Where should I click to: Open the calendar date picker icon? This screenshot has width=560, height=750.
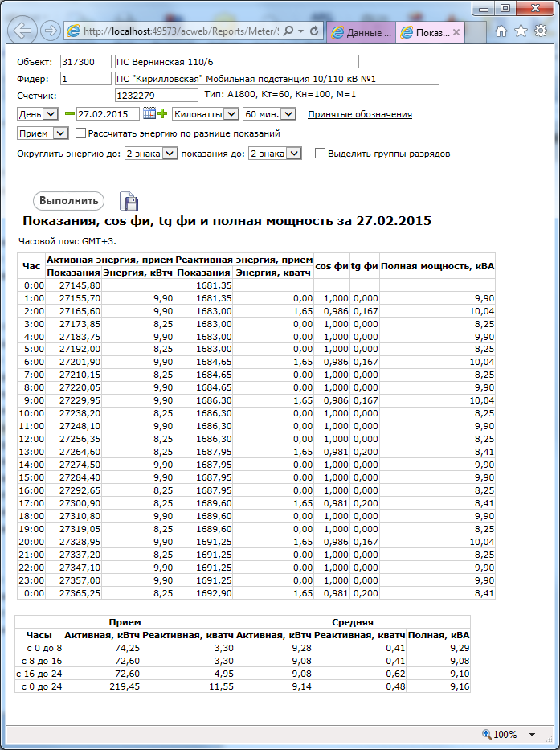tap(149, 113)
